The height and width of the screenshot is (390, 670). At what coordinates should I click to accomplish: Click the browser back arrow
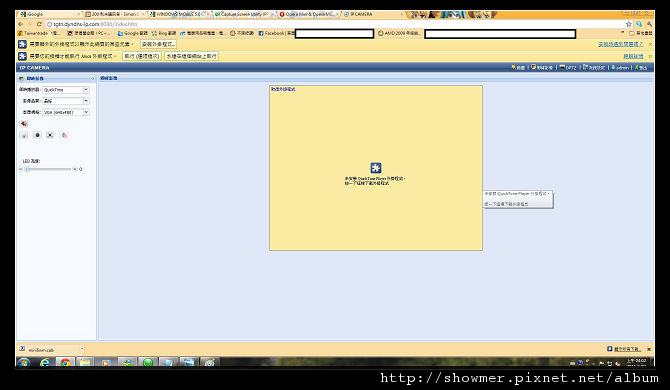(21, 24)
